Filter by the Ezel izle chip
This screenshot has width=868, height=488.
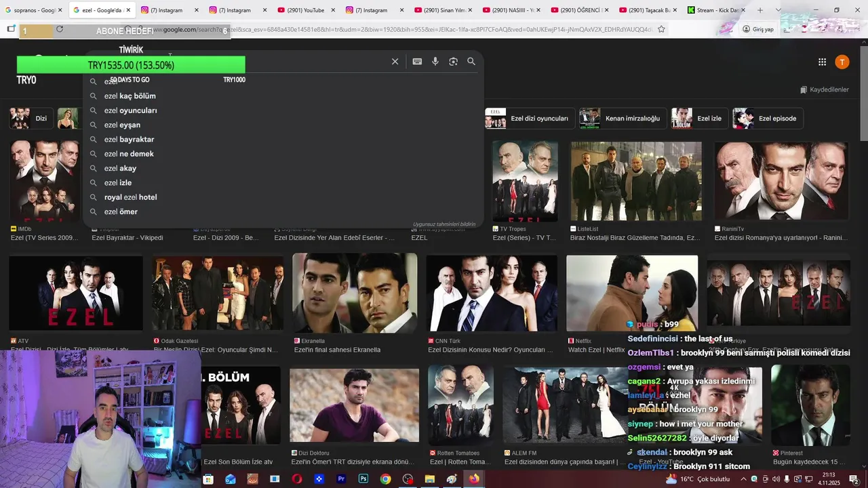tap(699, 119)
